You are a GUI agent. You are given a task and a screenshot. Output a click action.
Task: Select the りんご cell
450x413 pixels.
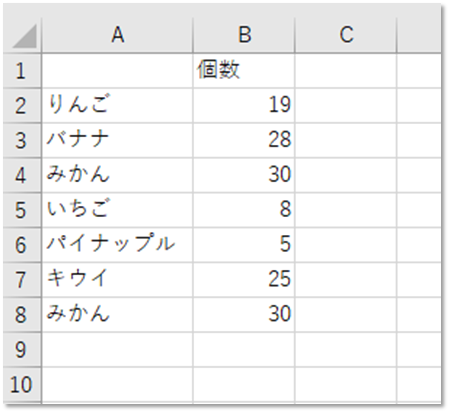(x=117, y=106)
